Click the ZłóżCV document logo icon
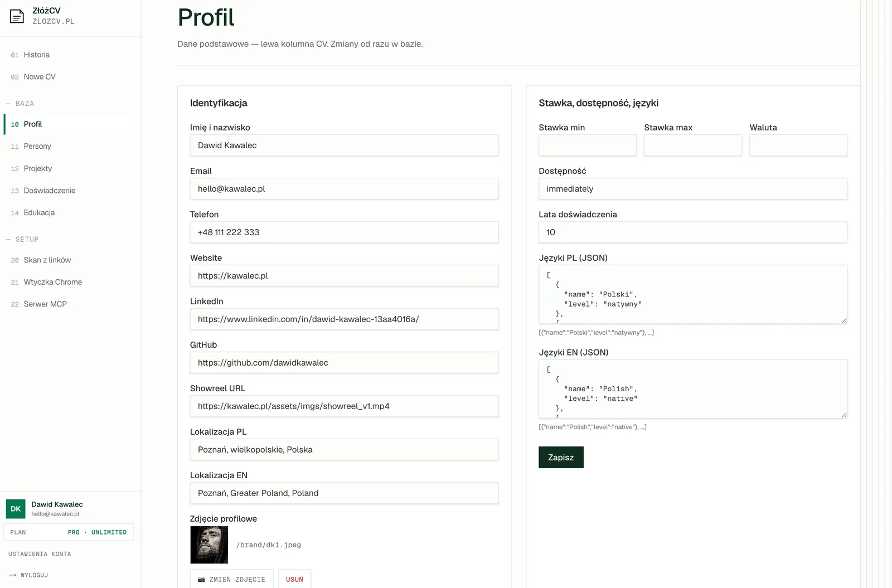892x588 pixels. (x=17, y=16)
